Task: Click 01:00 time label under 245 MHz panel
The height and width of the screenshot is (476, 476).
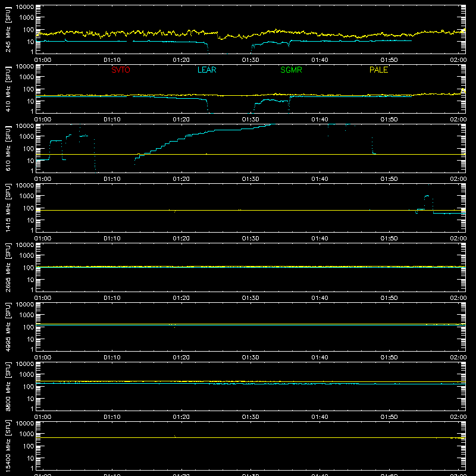Action: click(43, 60)
